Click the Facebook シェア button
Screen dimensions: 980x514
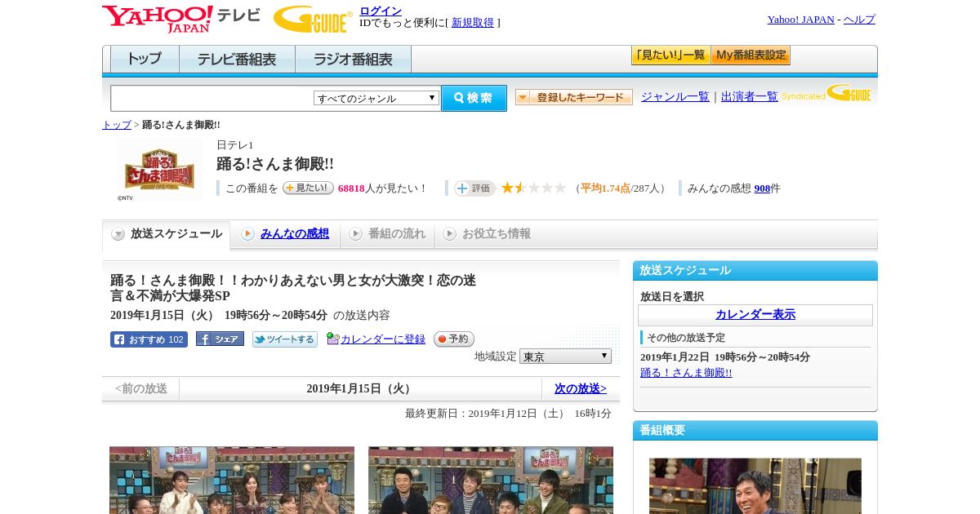click(x=220, y=339)
